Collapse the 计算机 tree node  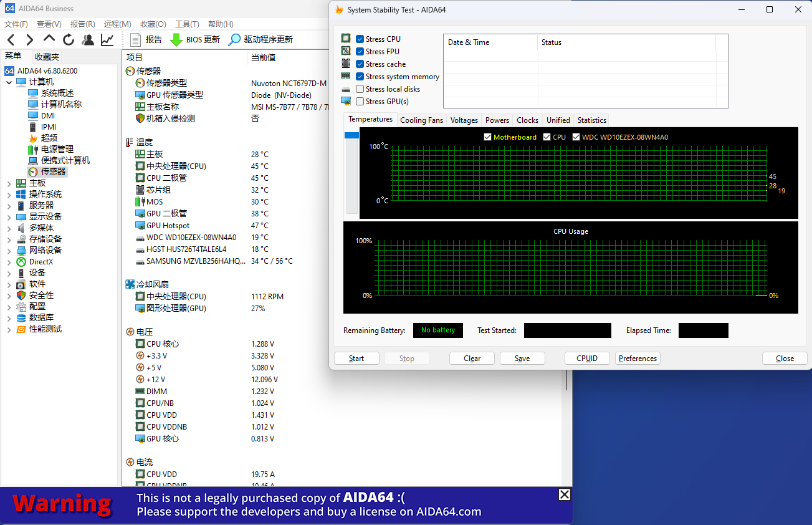[9, 82]
